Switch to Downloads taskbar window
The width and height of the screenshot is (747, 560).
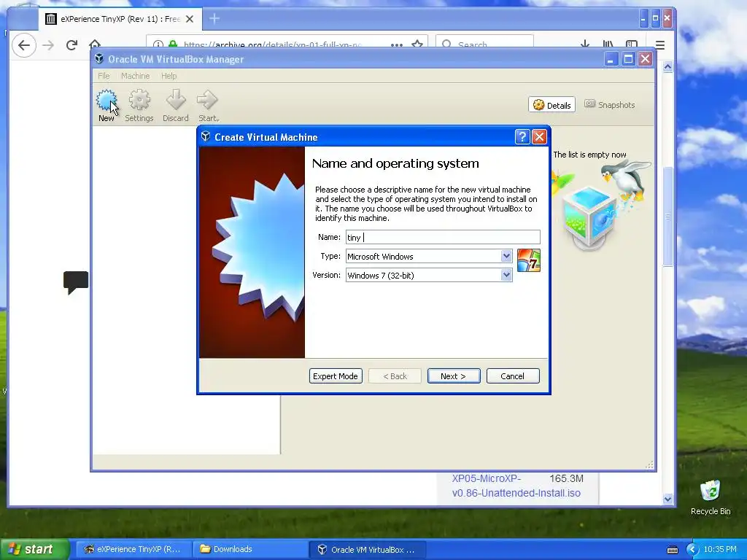(x=249, y=550)
